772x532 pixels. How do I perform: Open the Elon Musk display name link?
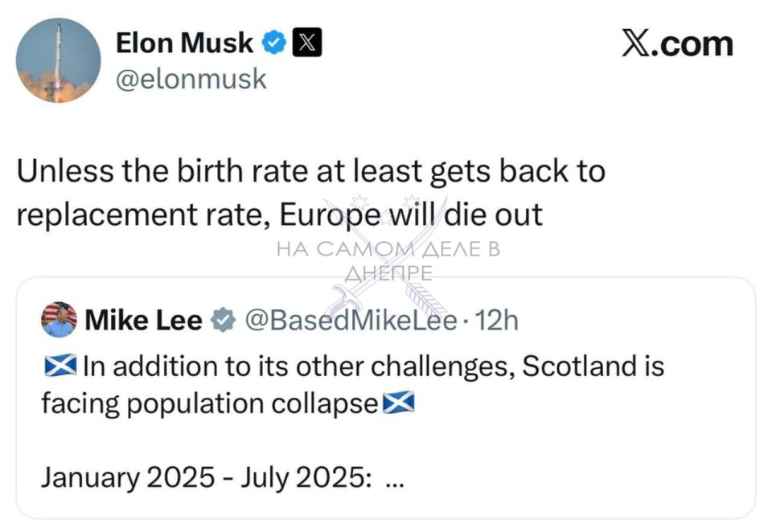tap(185, 43)
